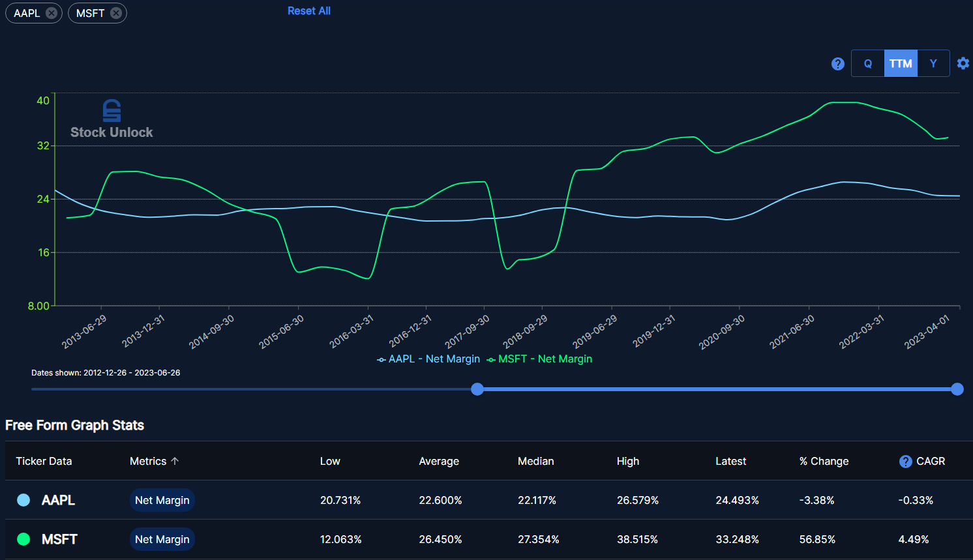Click MSFT CAGR value 4.49%
The width and height of the screenshot is (973, 560).
pos(914,539)
